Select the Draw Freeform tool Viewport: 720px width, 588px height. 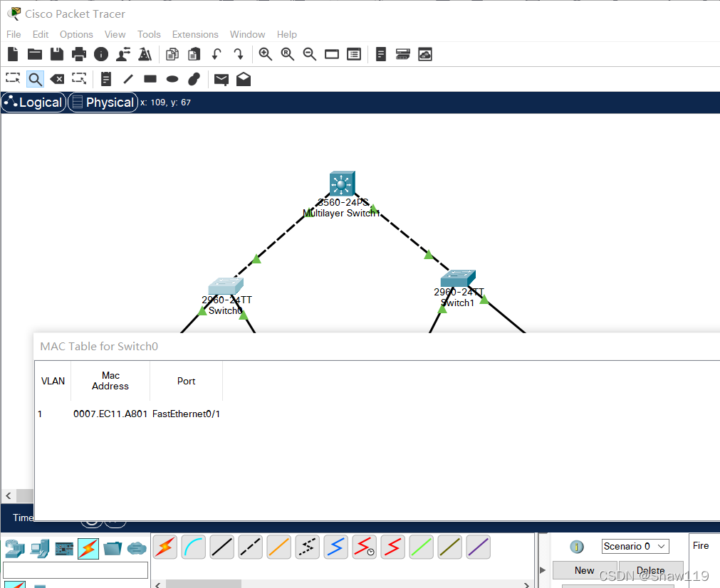[x=194, y=79]
